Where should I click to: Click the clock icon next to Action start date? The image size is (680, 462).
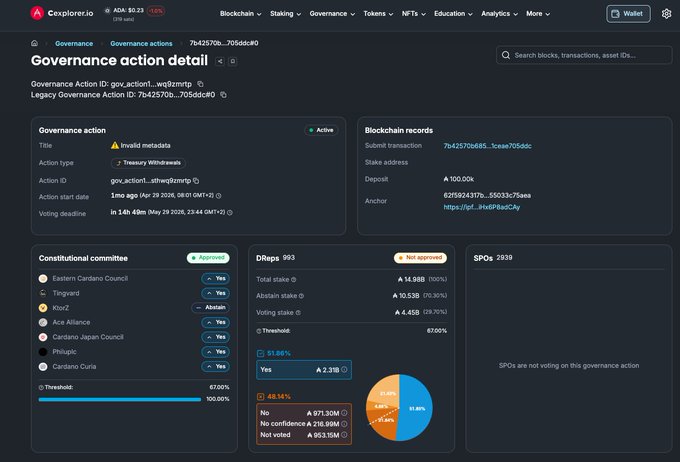[219, 196]
